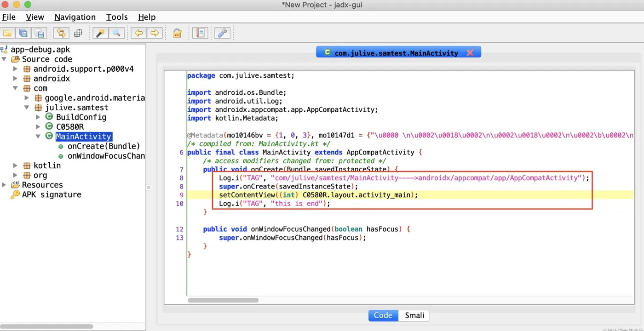Screen dimensions: 644x331
Task: Click the 'import kotlin.Metadata;' line
Action: click(233, 118)
